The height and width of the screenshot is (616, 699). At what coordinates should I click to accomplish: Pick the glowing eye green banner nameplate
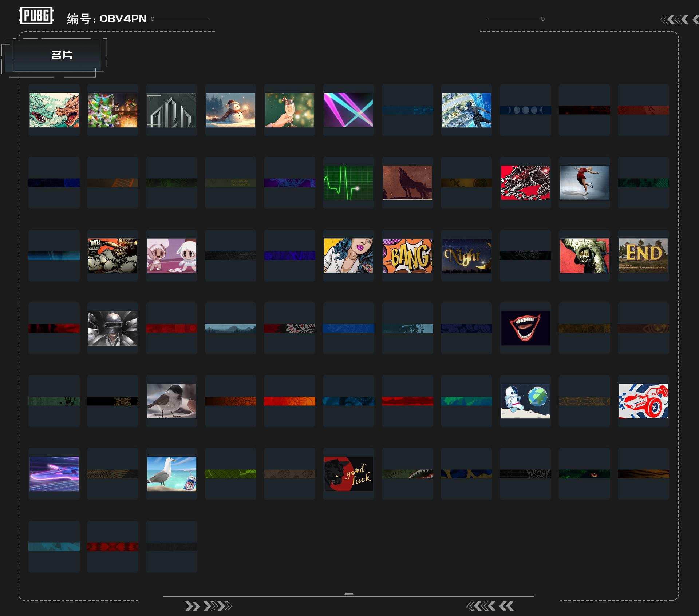point(584,474)
